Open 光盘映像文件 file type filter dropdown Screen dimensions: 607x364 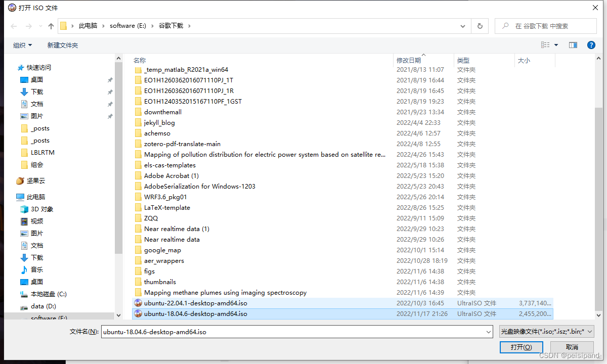click(546, 332)
